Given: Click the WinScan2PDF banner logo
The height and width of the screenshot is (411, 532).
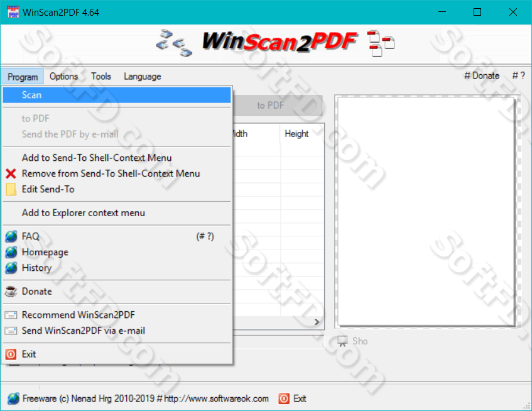Looking at the screenshot, I should coord(280,41).
